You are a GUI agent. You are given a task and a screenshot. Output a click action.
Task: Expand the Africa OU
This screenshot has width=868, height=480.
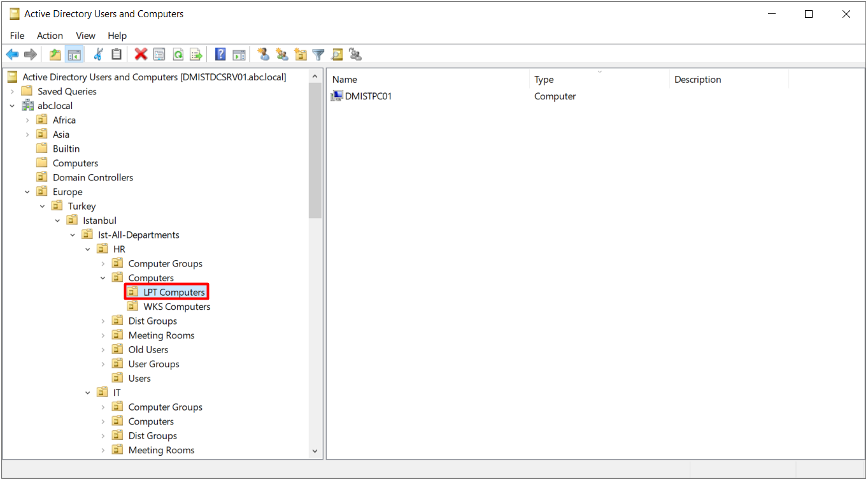(27, 120)
